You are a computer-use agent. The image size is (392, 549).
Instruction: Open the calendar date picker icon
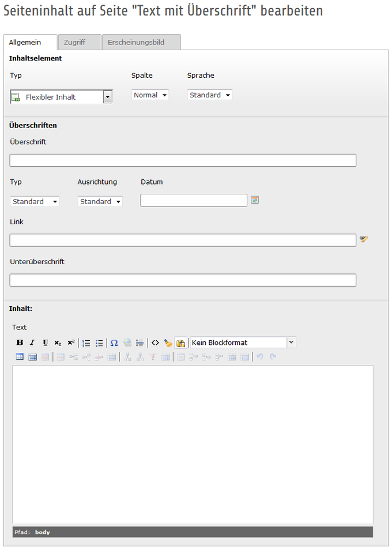255,200
